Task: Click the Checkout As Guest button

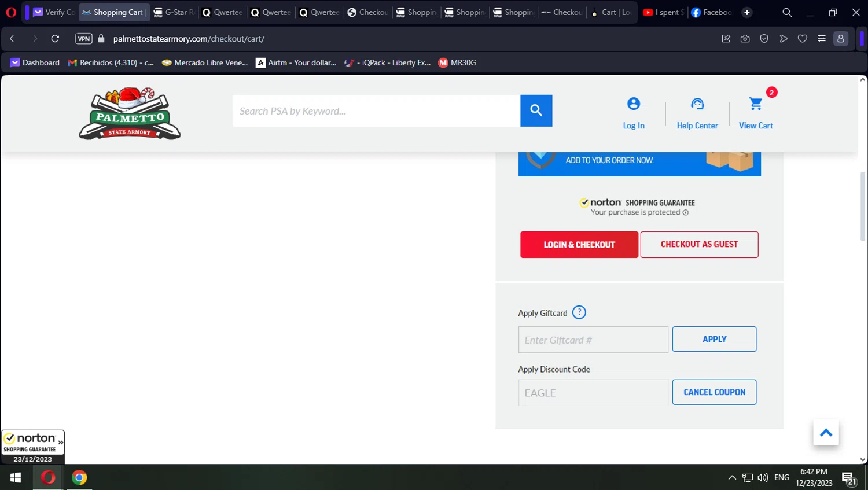Action: [699, 245]
